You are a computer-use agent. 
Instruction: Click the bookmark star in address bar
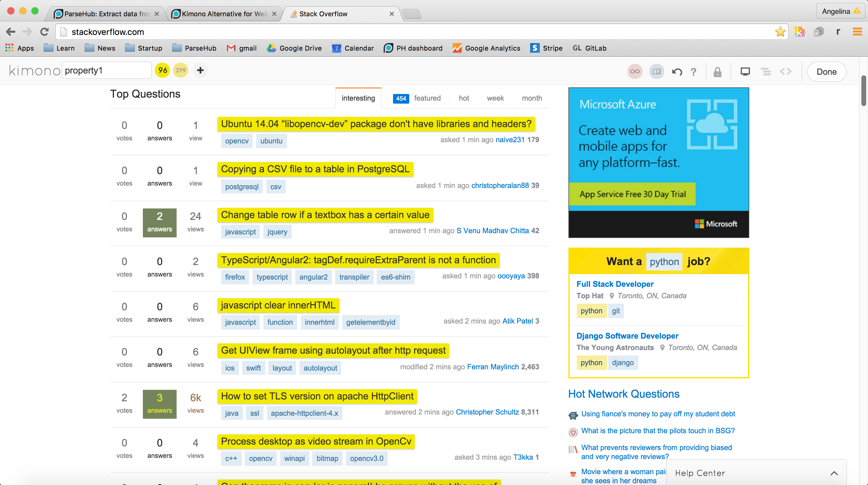pyautogui.click(x=780, y=32)
